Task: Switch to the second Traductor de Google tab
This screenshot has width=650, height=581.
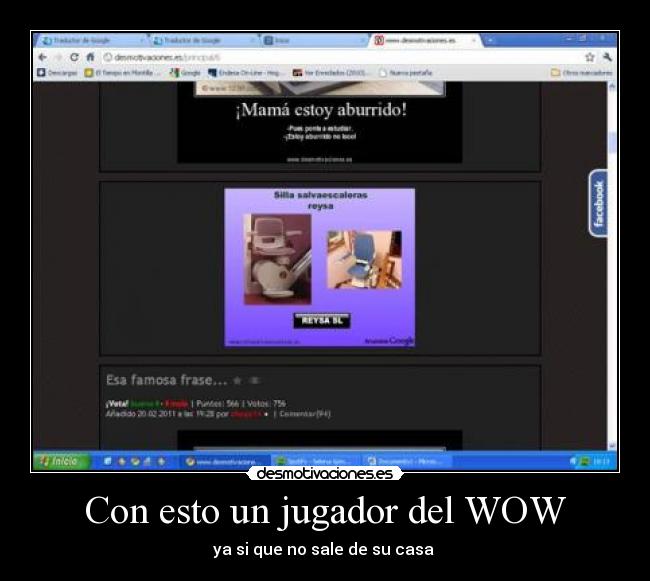Action: pos(203,40)
